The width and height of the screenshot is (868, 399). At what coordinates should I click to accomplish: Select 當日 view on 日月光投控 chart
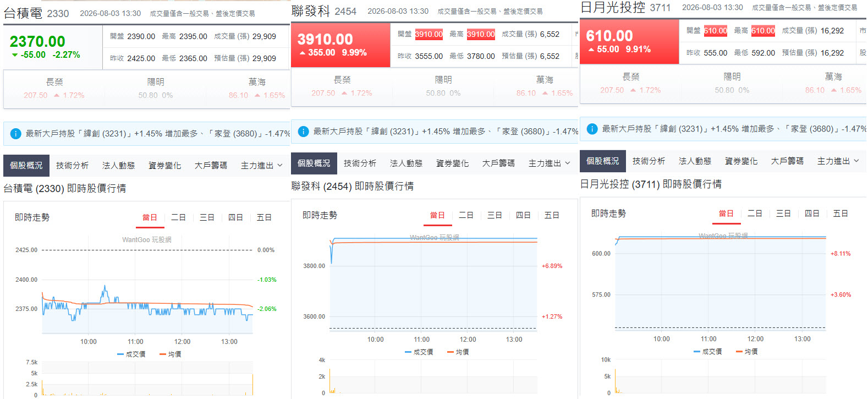point(727,214)
